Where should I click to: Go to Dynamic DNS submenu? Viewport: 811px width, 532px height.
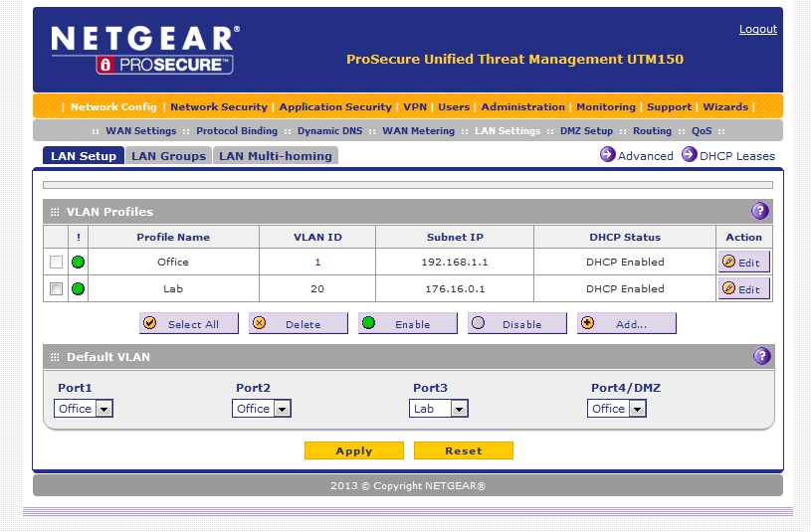pyautogui.click(x=329, y=131)
